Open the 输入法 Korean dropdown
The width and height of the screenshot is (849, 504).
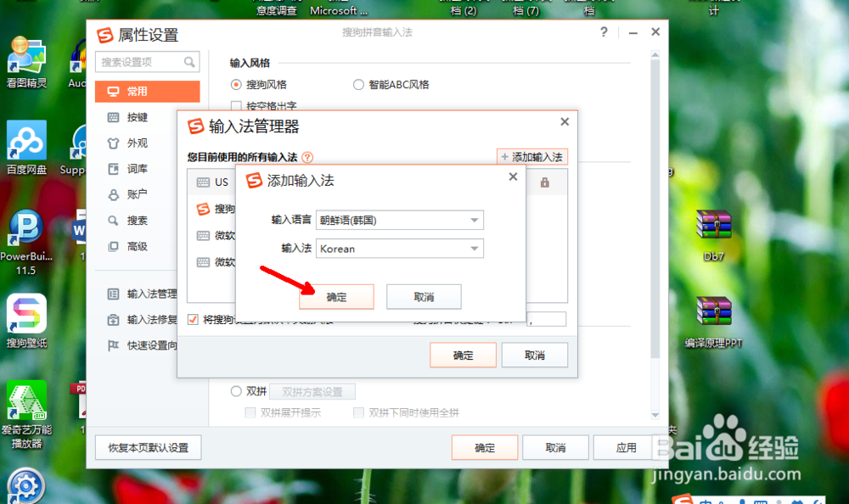400,249
